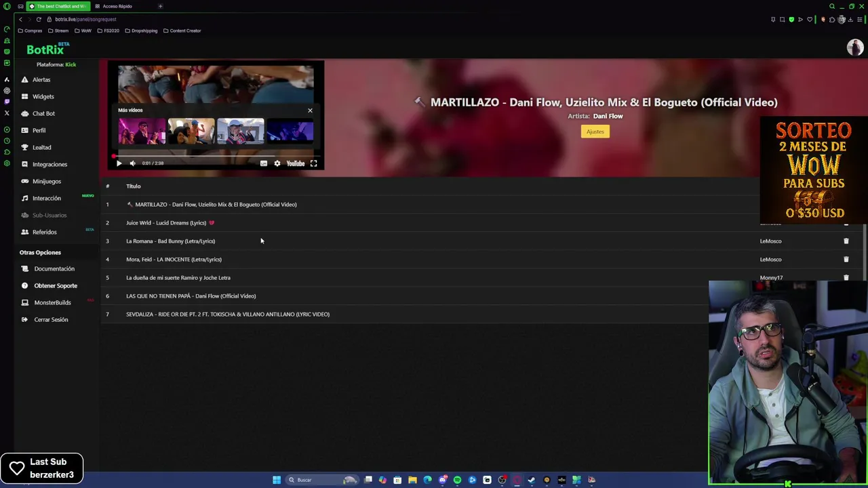The image size is (868, 488).
Task: Click Cerrar Sesión to log out
Action: coord(51,319)
